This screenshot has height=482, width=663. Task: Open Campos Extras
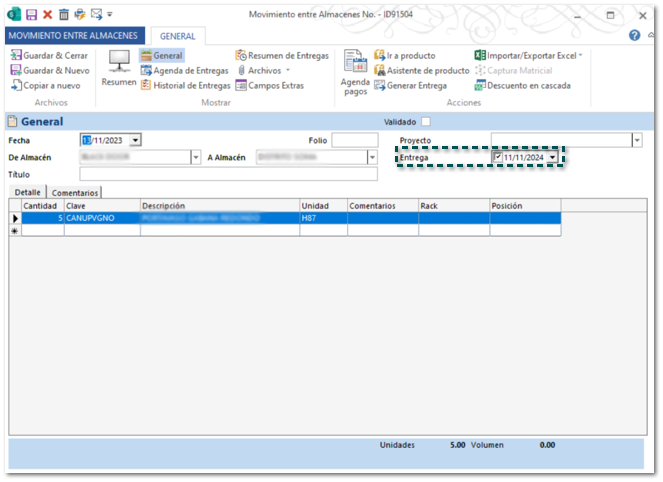(x=270, y=85)
